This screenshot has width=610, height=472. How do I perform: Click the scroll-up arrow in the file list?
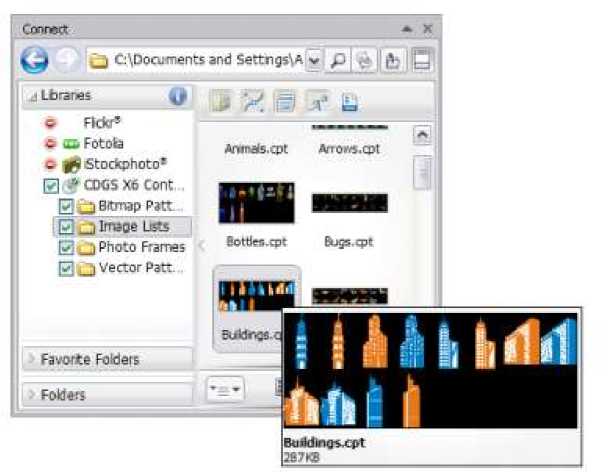pyautogui.click(x=422, y=135)
